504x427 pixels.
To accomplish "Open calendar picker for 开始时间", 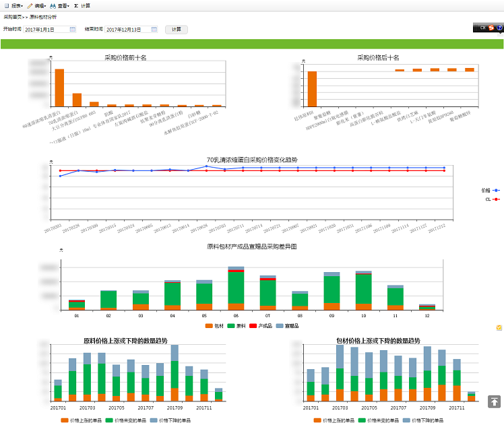I will pos(72,30).
